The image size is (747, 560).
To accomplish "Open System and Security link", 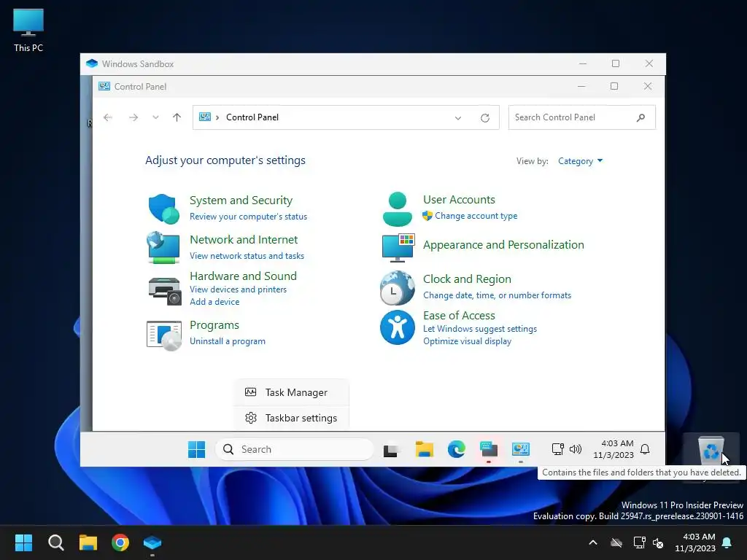I will (241, 201).
